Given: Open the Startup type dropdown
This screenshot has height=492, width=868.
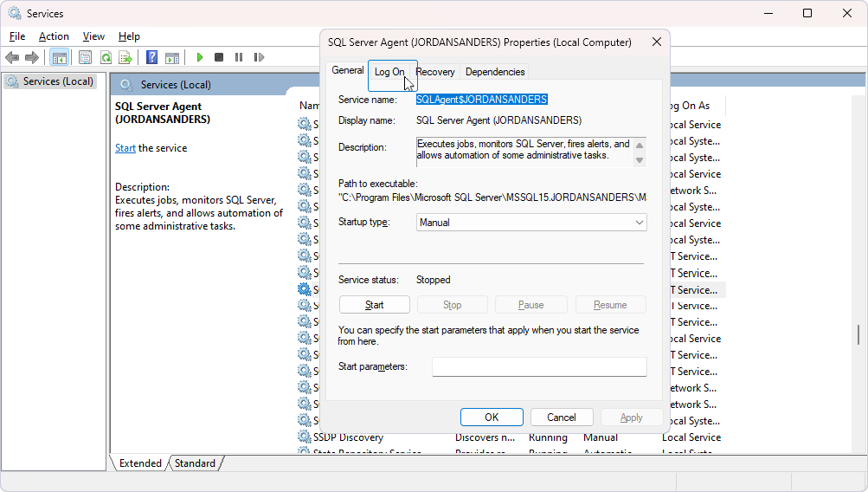Looking at the screenshot, I should point(531,223).
